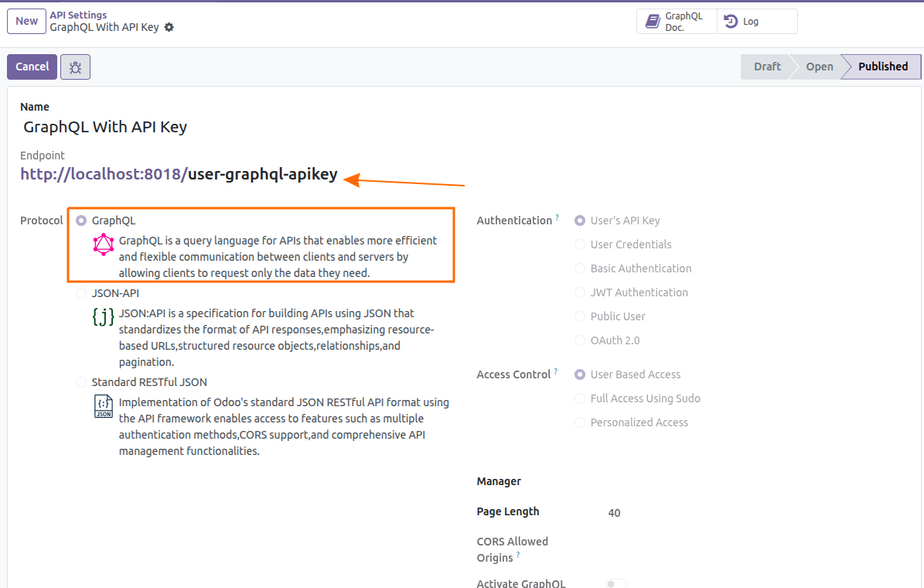This screenshot has width=924, height=588.
Task: Select the JSON-API protocol radio button
Action: tap(81, 293)
